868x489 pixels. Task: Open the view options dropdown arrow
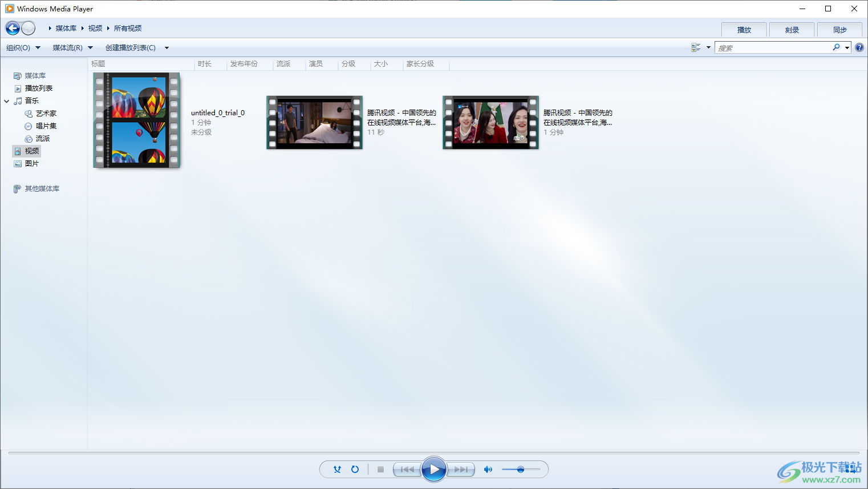tap(708, 47)
